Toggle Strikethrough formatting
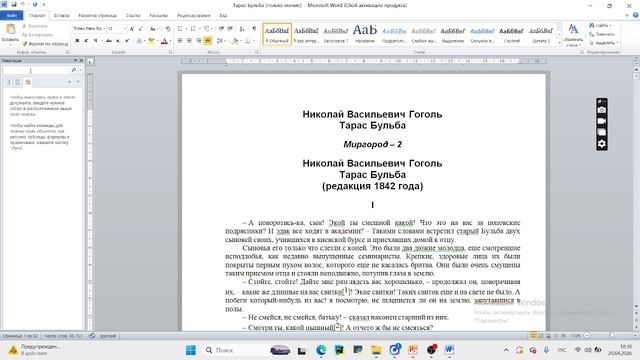 (109, 41)
